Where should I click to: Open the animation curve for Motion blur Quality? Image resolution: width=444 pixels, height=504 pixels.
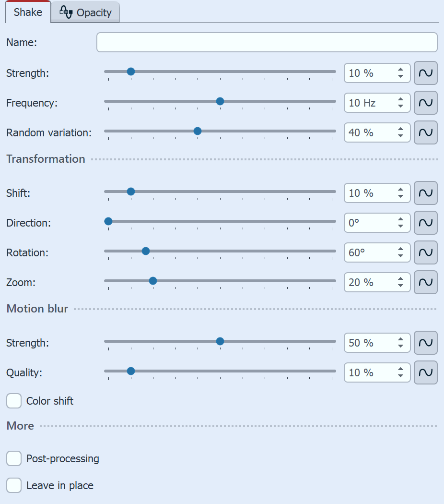tap(425, 372)
